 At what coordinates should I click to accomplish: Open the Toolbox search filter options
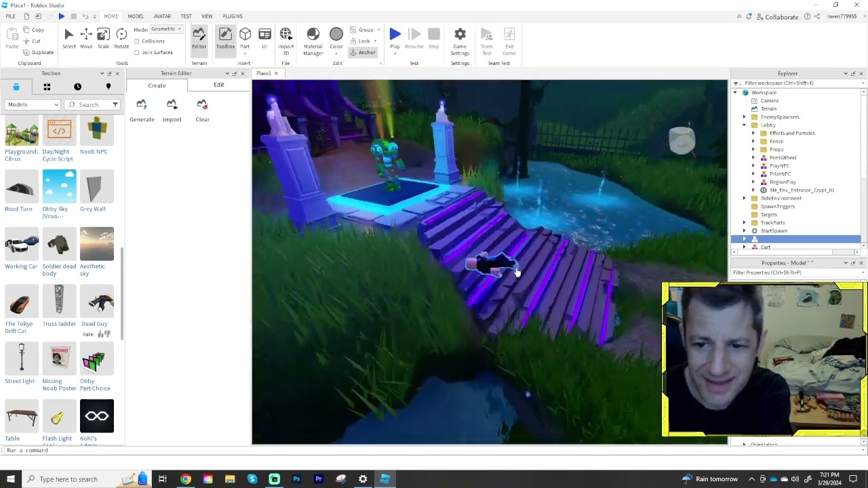(x=115, y=104)
